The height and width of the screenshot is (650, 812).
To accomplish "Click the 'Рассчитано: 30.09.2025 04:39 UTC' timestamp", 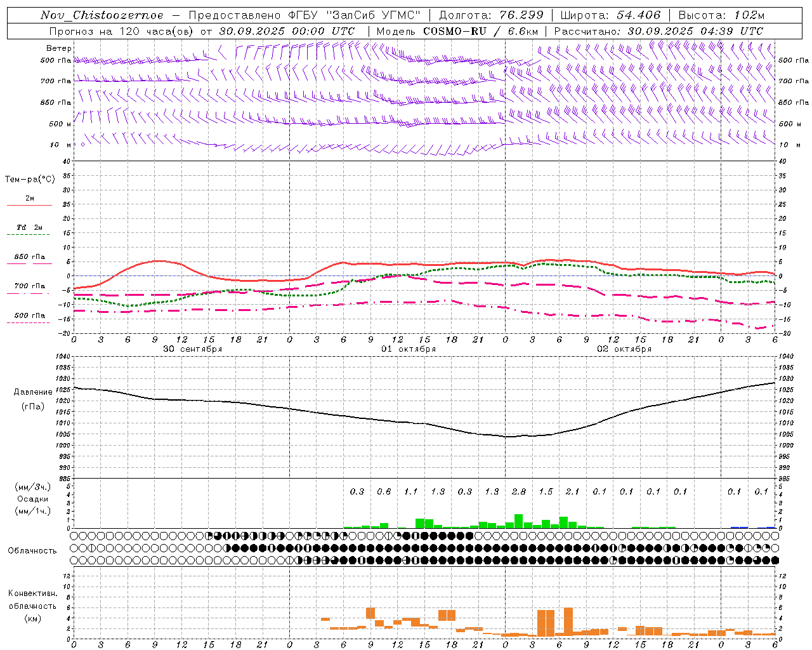I will pos(658,31).
